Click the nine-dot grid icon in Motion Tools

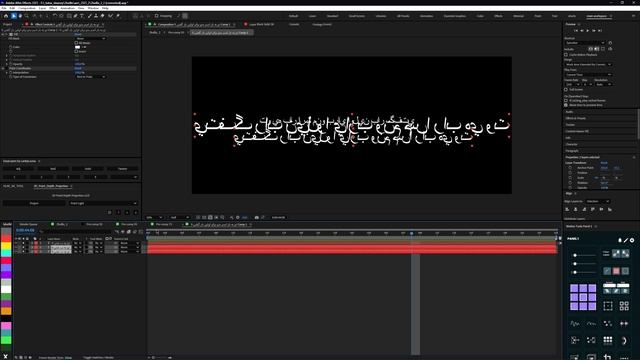[x=608, y=340]
